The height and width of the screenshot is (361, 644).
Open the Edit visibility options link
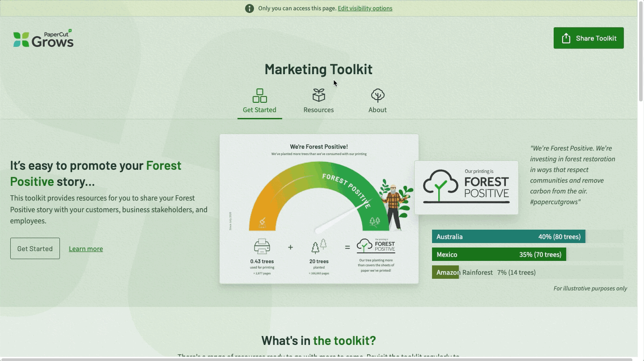365,8
